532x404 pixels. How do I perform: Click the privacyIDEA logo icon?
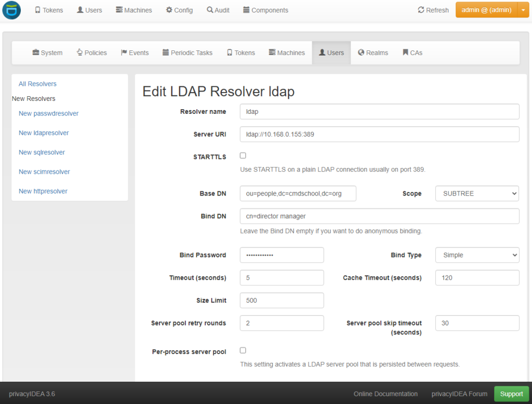[x=11, y=10]
